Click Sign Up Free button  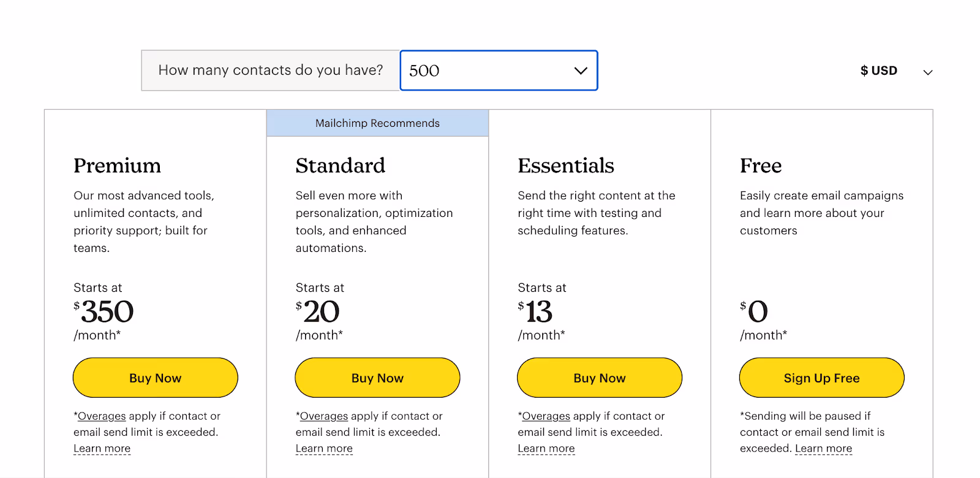(x=822, y=377)
